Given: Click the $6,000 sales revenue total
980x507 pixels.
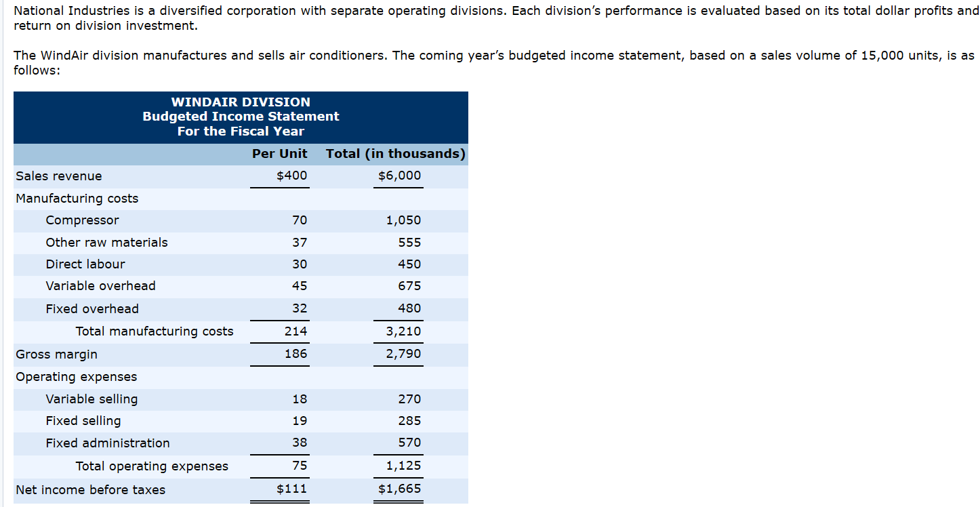Looking at the screenshot, I should tap(400, 176).
